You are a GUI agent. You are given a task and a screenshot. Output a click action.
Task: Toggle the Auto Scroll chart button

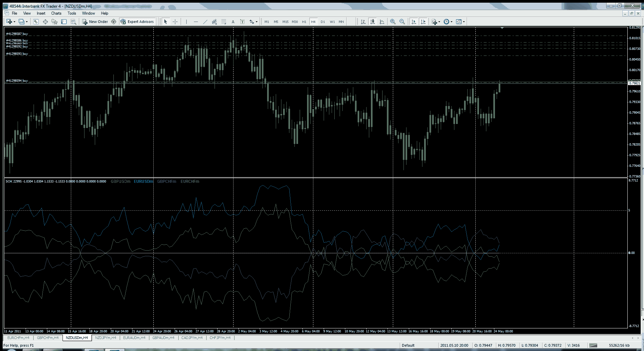point(414,22)
